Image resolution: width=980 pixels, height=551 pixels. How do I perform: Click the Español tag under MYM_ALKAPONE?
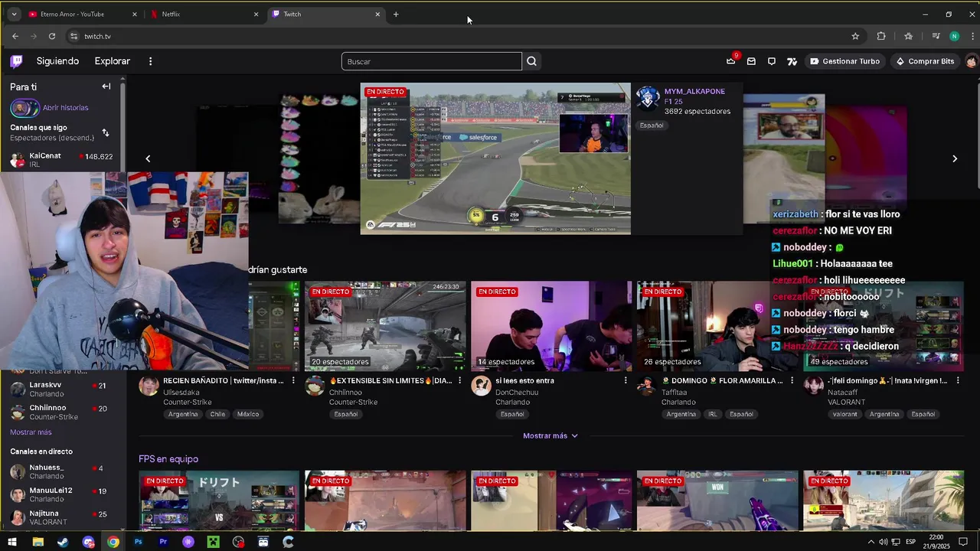point(652,126)
